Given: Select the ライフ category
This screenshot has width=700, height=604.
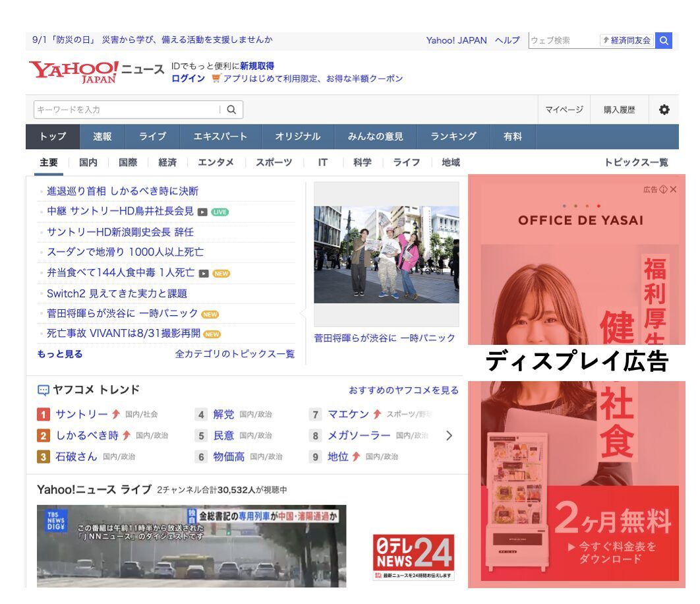Looking at the screenshot, I should point(406,163).
